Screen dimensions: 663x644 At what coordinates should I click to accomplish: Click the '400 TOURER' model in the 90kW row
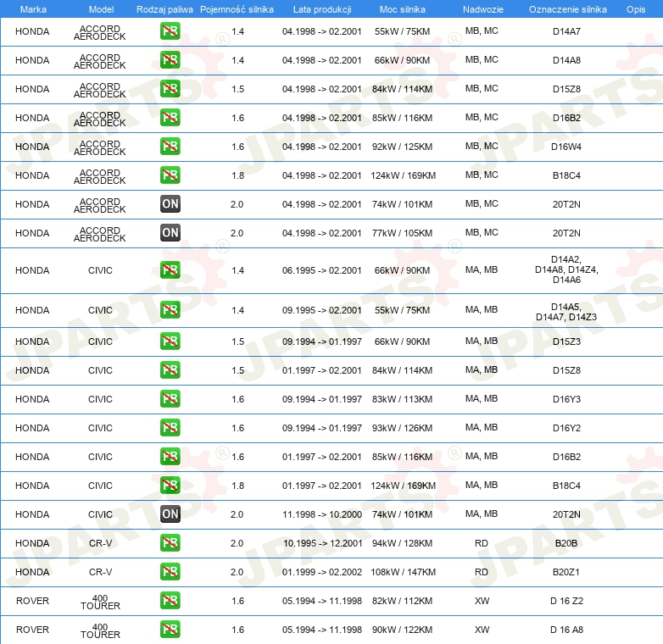(100, 630)
